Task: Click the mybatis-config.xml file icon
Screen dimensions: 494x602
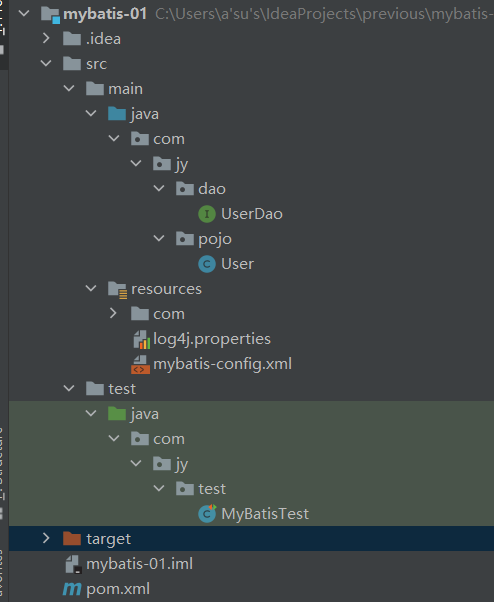Action: (x=140, y=364)
